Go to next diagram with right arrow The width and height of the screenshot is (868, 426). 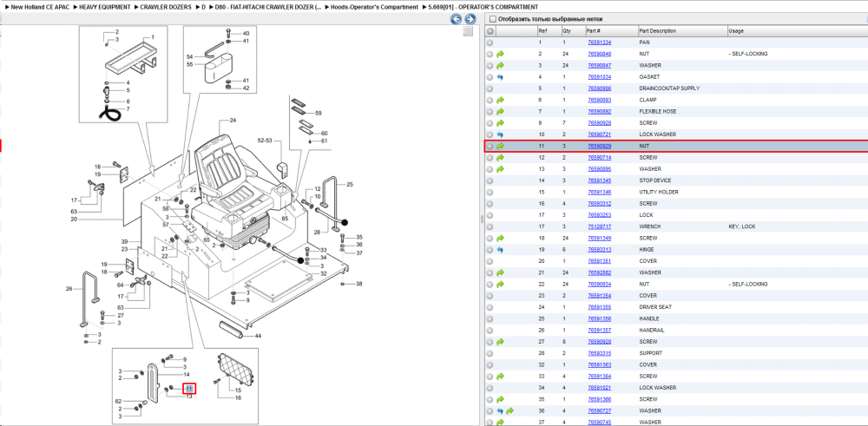470,19
